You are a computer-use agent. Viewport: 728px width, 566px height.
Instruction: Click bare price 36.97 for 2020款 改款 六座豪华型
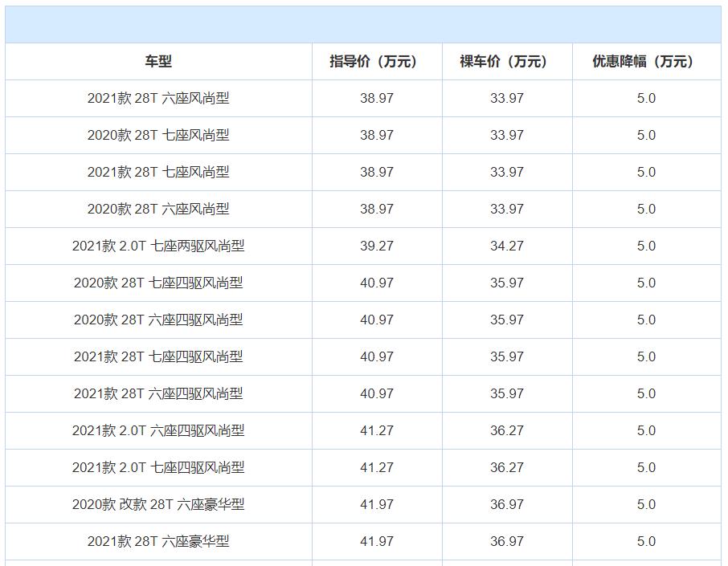pyautogui.click(x=507, y=504)
